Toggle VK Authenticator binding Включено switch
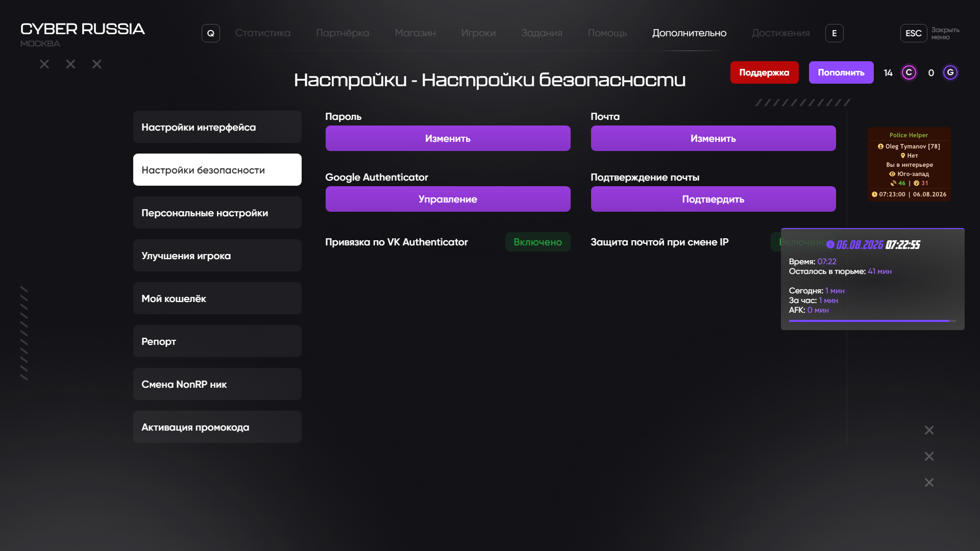 537,242
